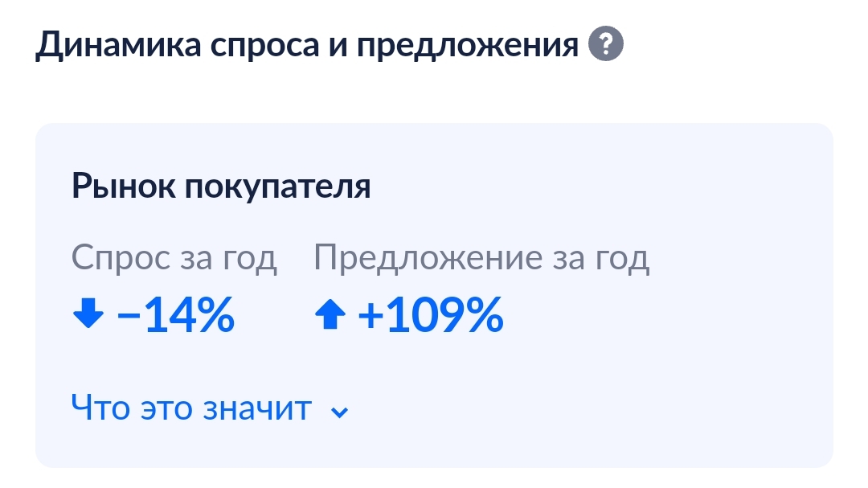This screenshot has width=868, height=488.
Task: Click the Динамика спроса и предложения title
Action: tap(307, 44)
